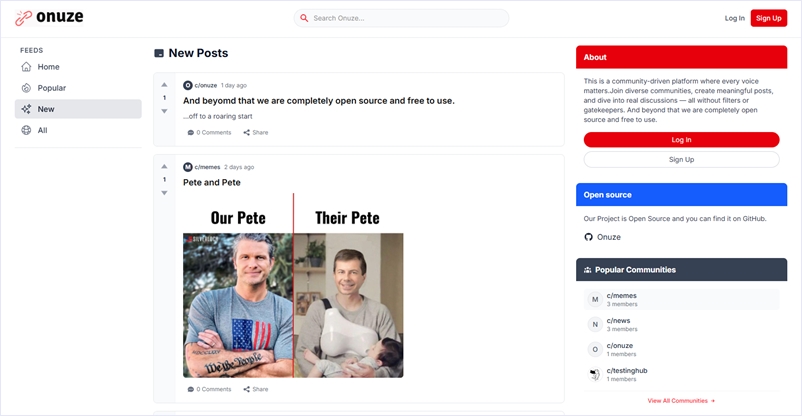Click Sign Up in the About panel
This screenshot has height=416, width=802.
tap(681, 160)
